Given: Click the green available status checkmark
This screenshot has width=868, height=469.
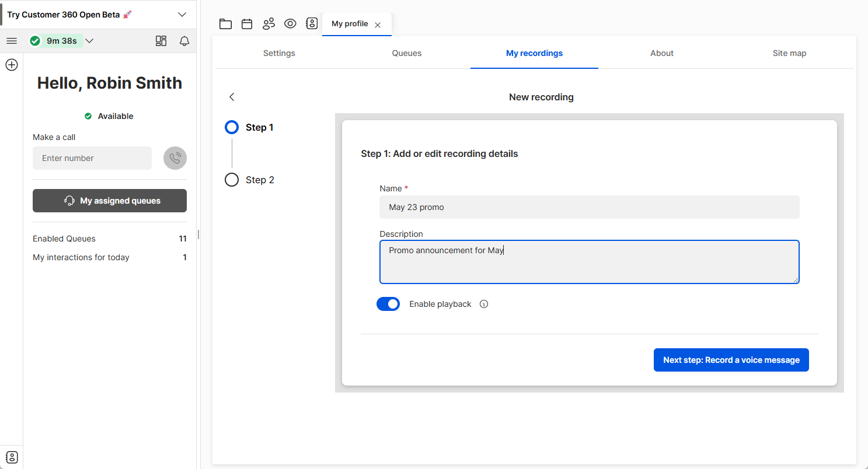Looking at the screenshot, I should tap(35, 41).
